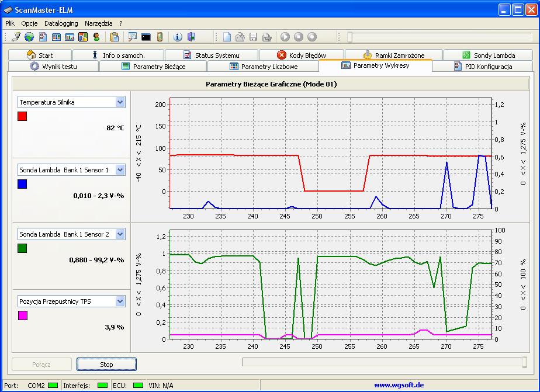
Task: Click the bar chart toolbar icon
Action: 70,37
